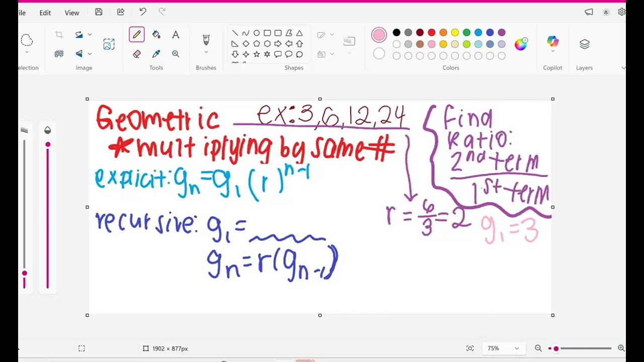Screen dimensions: 644x362
Task: Open the Edit colors wheel
Action: [x=521, y=44]
